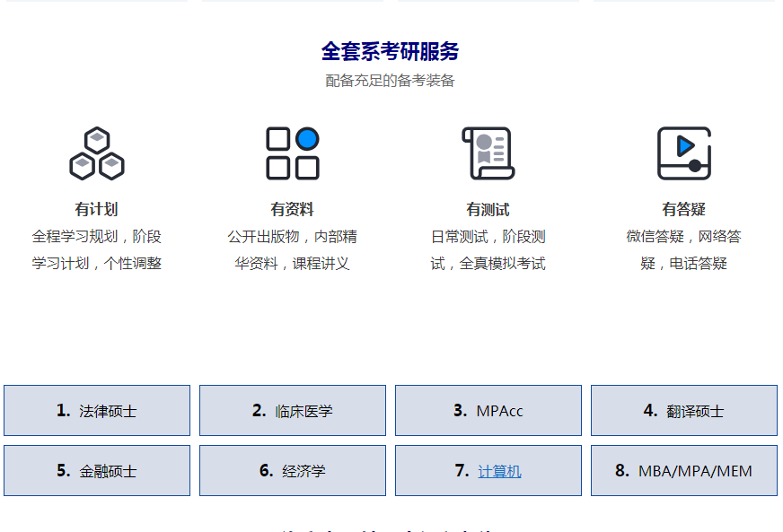Click the 公开出版物，内部精 description text
The width and height of the screenshot is (783, 532).
(x=292, y=236)
